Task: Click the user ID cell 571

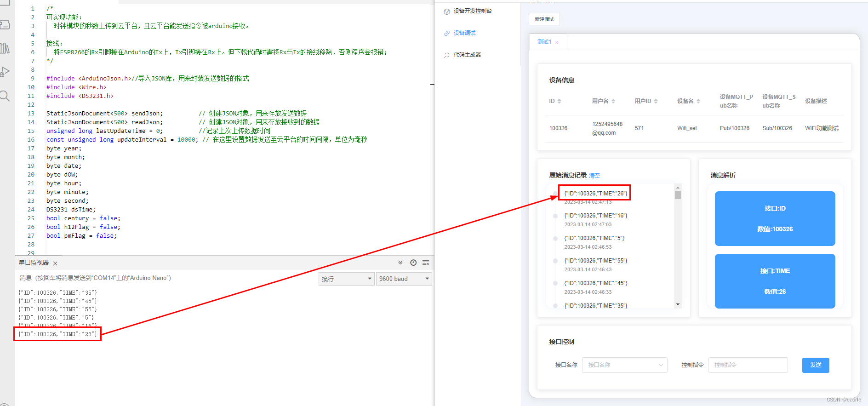Action: click(x=639, y=128)
